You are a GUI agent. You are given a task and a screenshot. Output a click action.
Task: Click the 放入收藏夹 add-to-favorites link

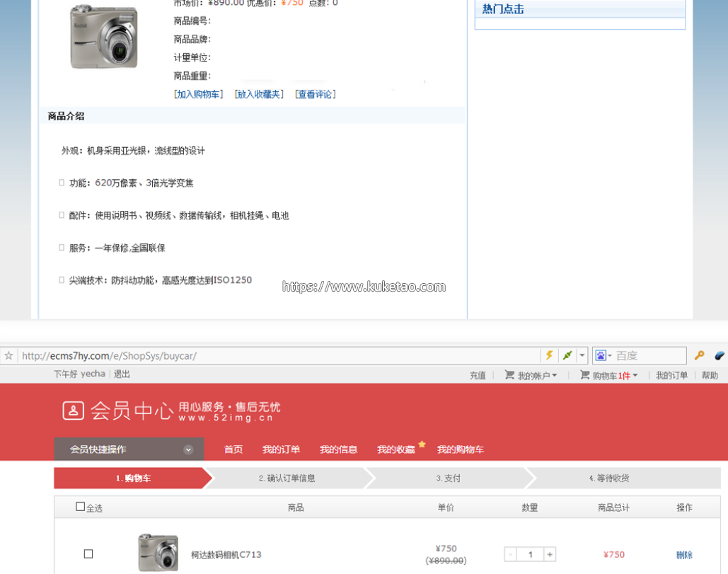[259, 94]
